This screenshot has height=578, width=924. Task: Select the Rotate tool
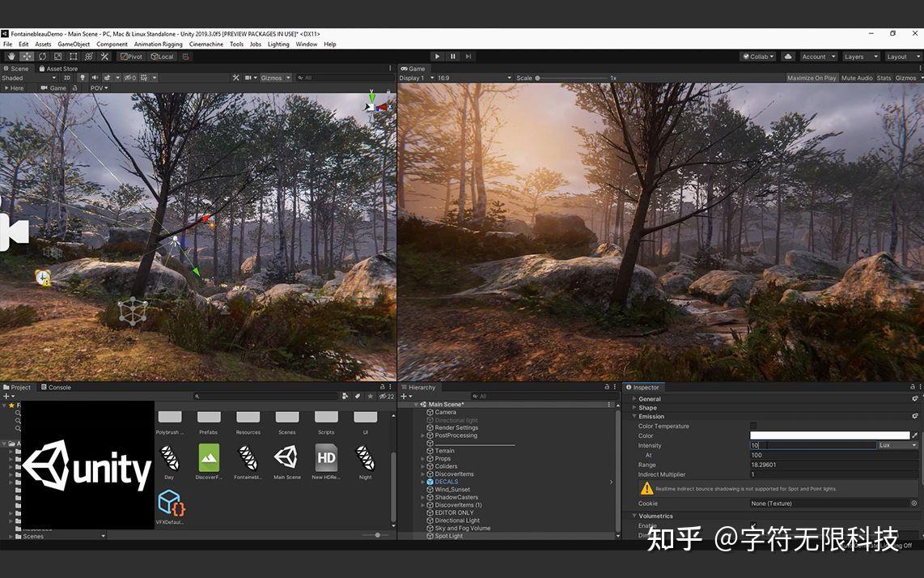[42, 57]
